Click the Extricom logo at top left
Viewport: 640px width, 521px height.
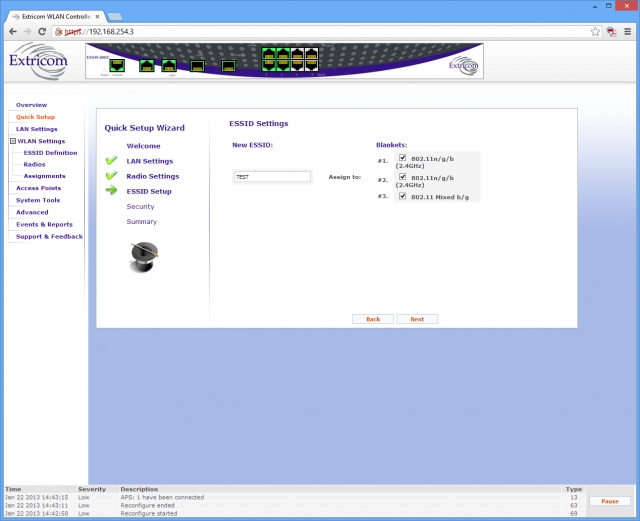38,61
